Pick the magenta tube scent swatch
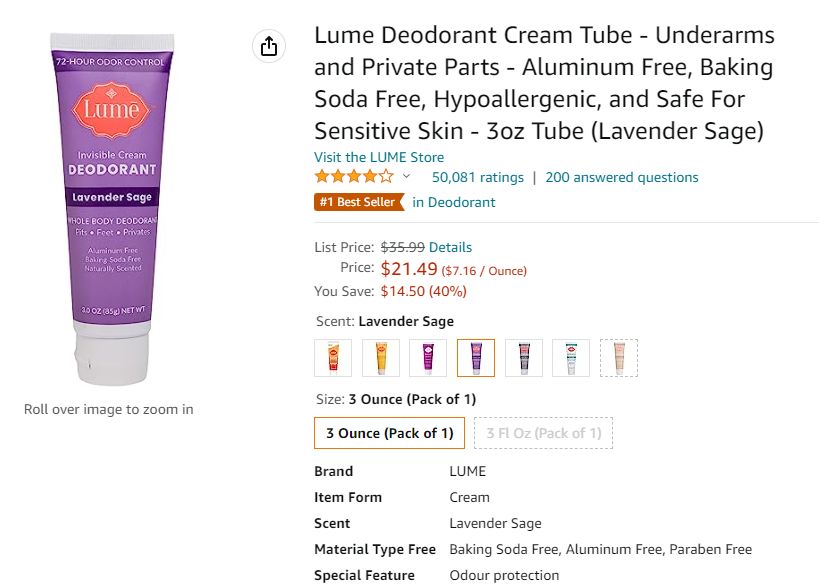 [428, 358]
